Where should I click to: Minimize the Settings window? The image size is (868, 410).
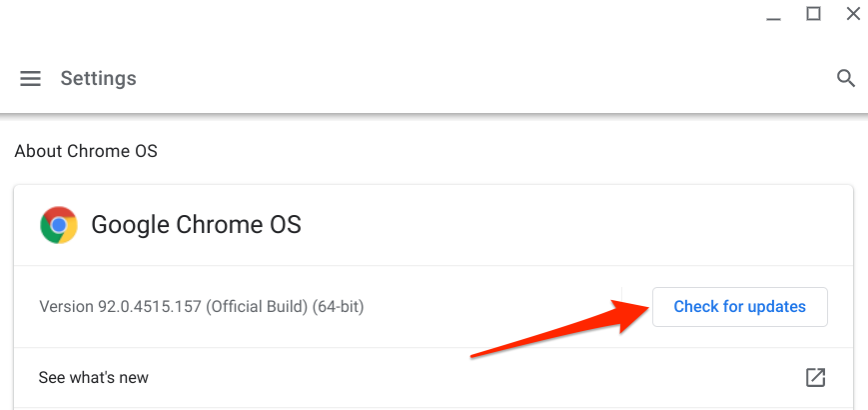[773, 14]
